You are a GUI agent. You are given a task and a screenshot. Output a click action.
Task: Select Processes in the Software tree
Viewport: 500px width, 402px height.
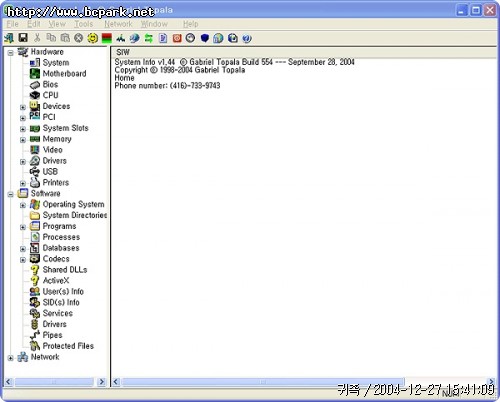(61, 237)
